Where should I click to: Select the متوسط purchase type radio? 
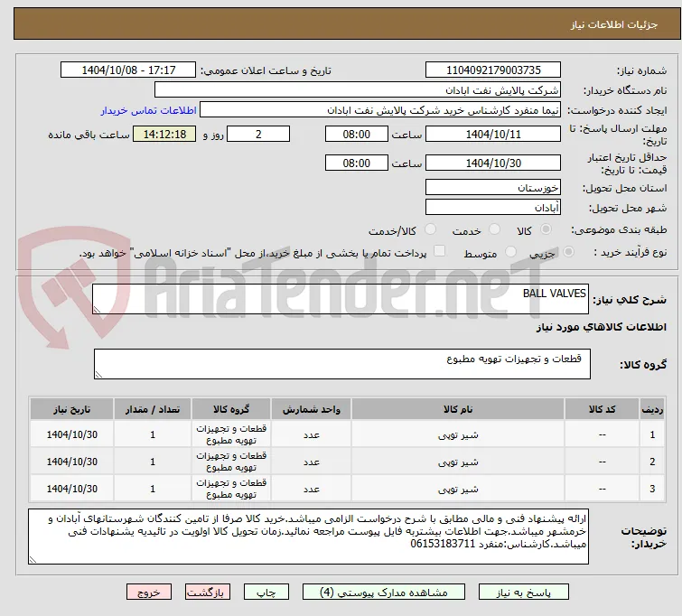510,252
